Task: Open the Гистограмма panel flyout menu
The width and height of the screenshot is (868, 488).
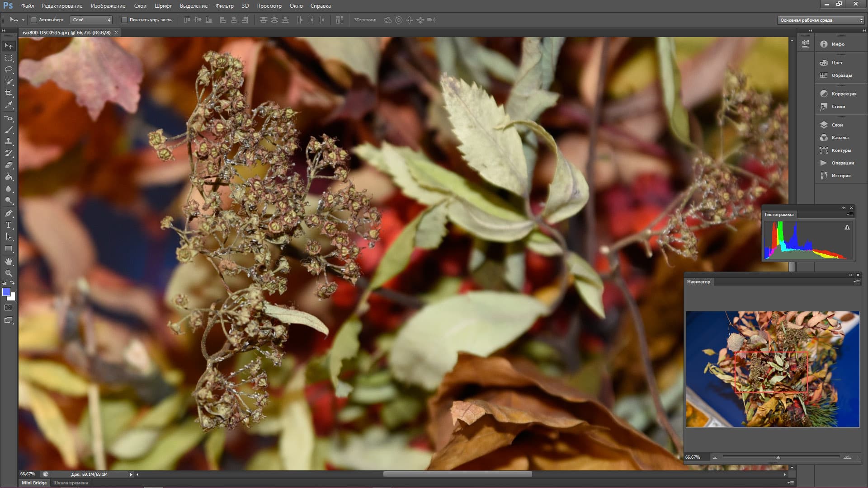Action: 850,215
